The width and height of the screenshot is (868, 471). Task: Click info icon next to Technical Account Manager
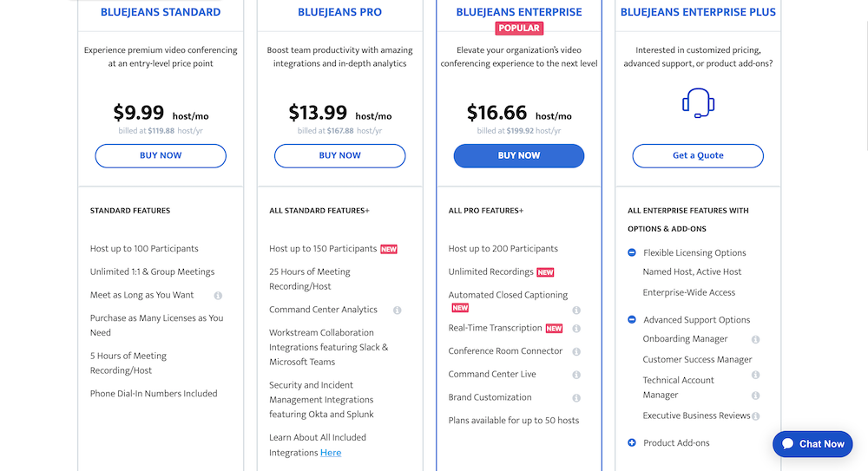(x=755, y=396)
